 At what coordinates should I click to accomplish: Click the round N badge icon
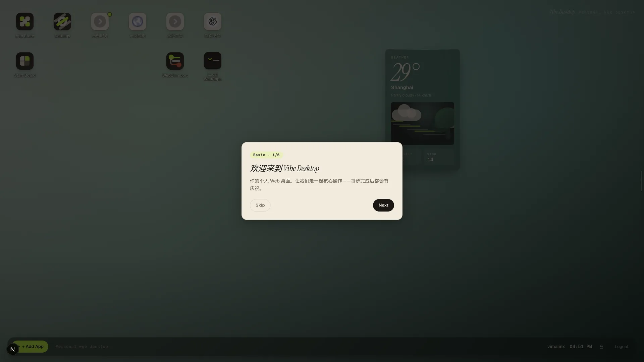[13, 349]
